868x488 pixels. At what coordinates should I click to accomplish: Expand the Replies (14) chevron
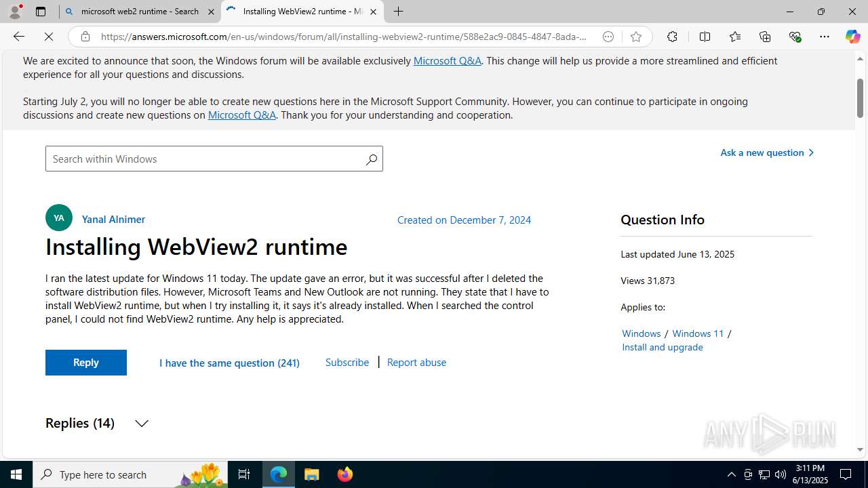click(x=141, y=424)
